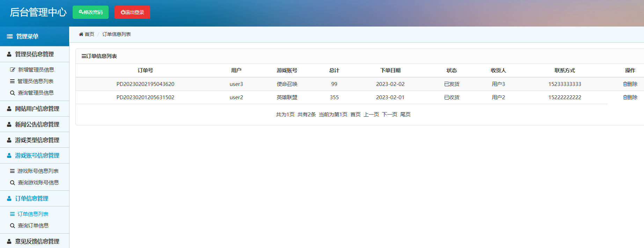This screenshot has width=644, height=248.
Task: Click list icon beside 管理员信息列表
Action: (x=12, y=81)
